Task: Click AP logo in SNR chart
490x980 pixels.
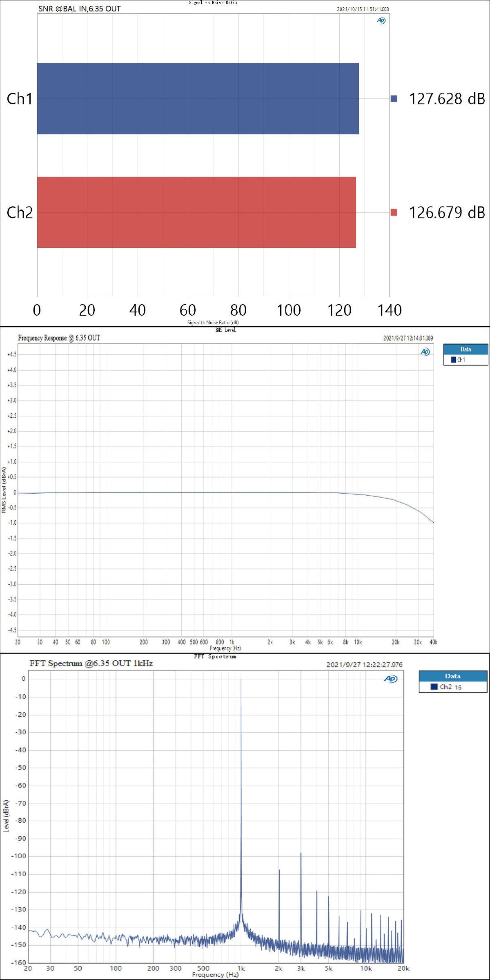Action: (381, 20)
